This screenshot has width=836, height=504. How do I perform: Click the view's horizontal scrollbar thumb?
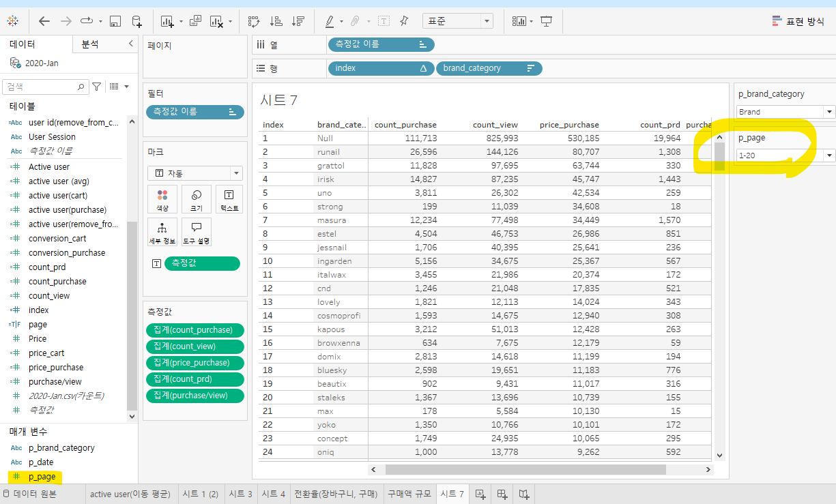pos(525,469)
